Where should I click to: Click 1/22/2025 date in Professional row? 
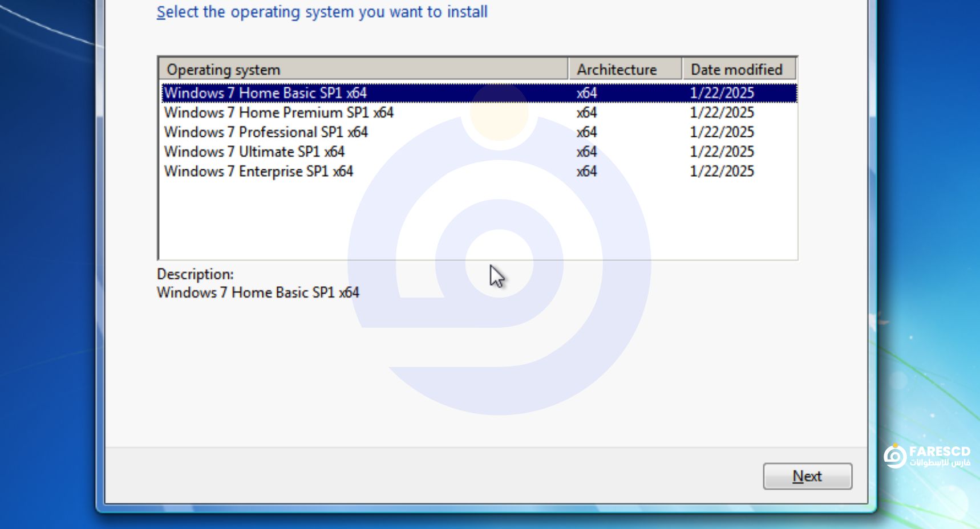722,132
